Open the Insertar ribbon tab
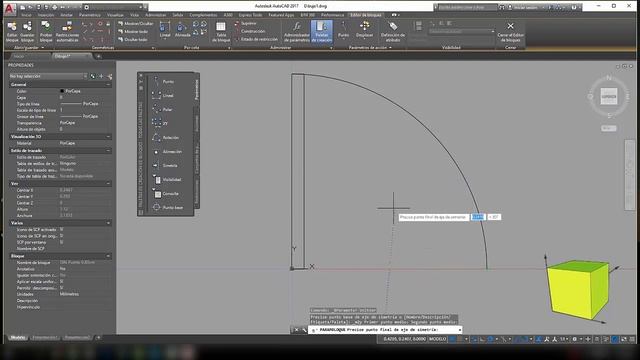Screen dimensions: 640x360 click(x=46, y=15)
